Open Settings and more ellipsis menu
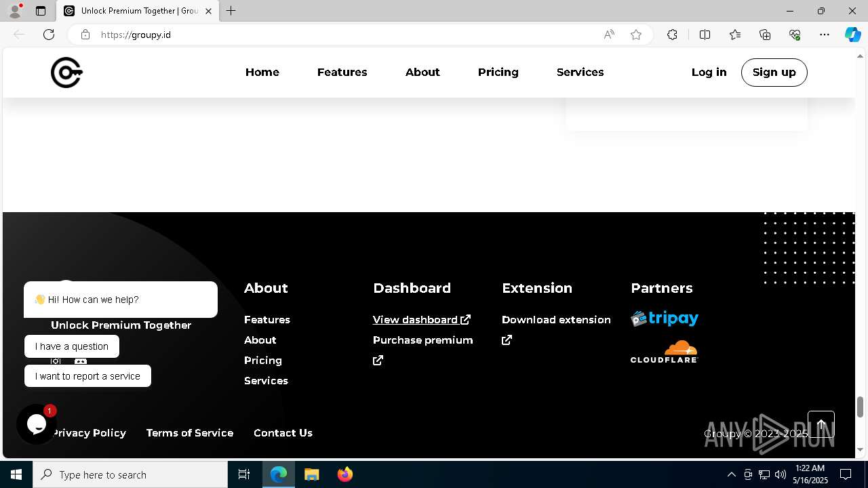This screenshot has width=868, height=488. tap(825, 35)
